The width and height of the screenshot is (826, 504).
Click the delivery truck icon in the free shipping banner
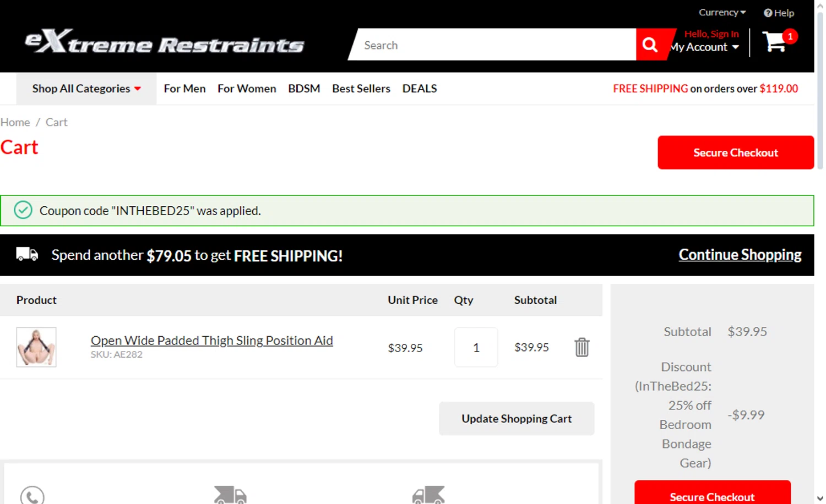coord(27,254)
